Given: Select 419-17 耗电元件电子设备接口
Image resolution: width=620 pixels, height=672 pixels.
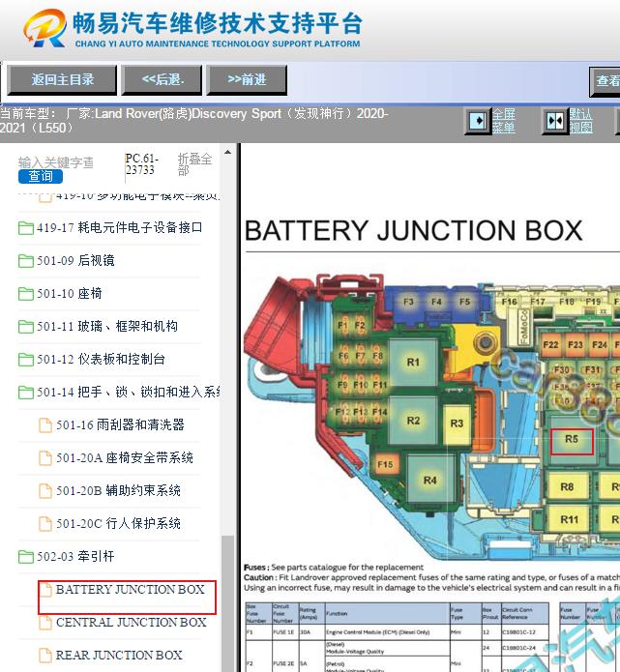Looking at the screenshot, I should click(120, 227).
